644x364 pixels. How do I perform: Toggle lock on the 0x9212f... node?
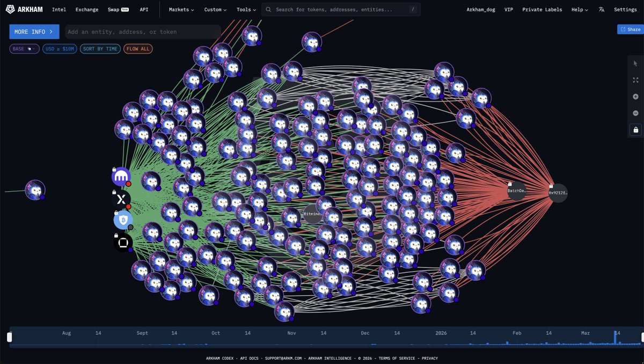551,186
